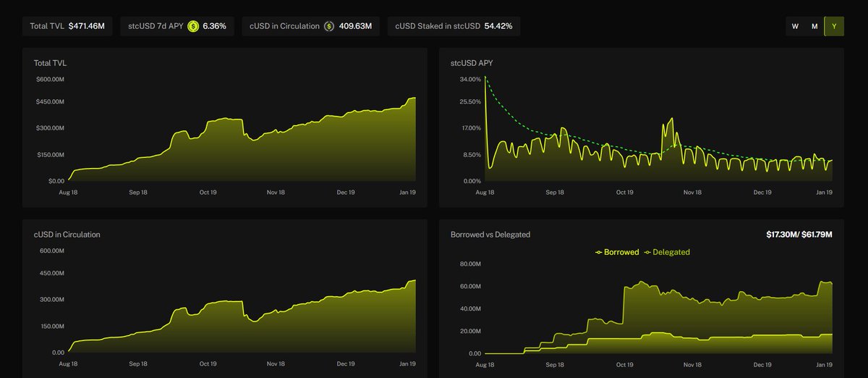Click the 409.63M circulation value

point(355,26)
